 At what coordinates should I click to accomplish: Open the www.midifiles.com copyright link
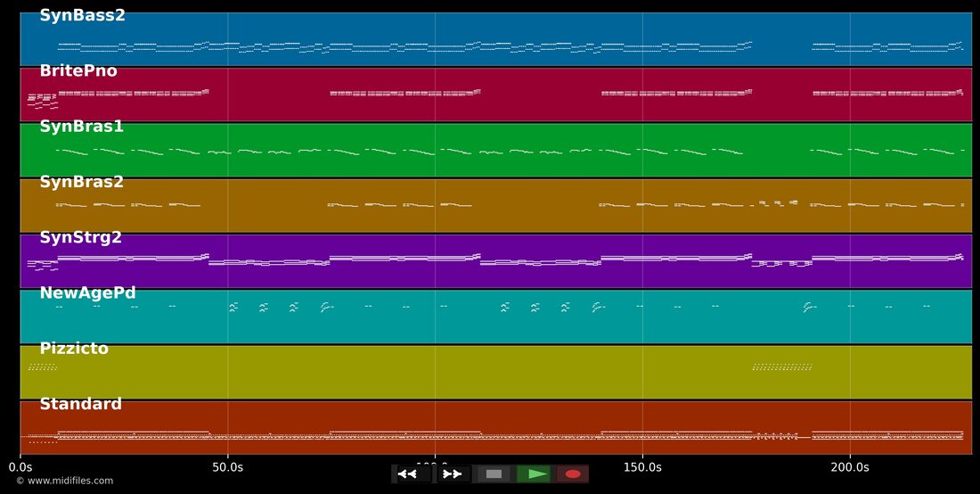pyautogui.click(x=65, y=481)
